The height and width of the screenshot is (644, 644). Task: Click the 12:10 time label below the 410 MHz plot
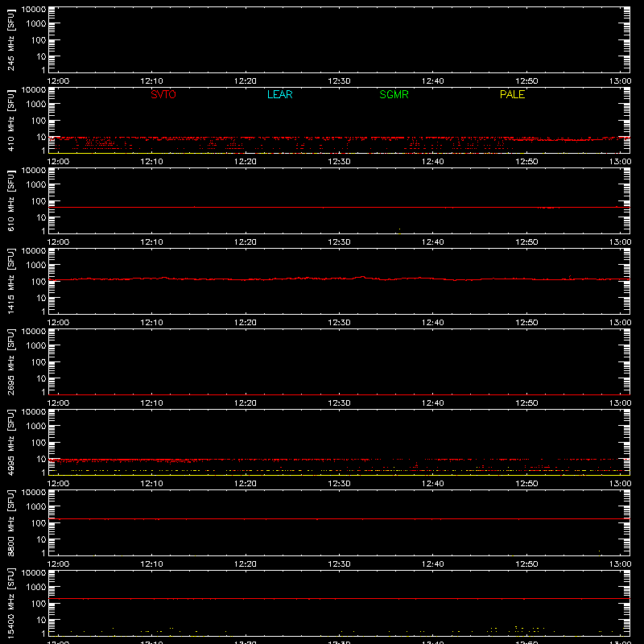(x=151, y=162)
